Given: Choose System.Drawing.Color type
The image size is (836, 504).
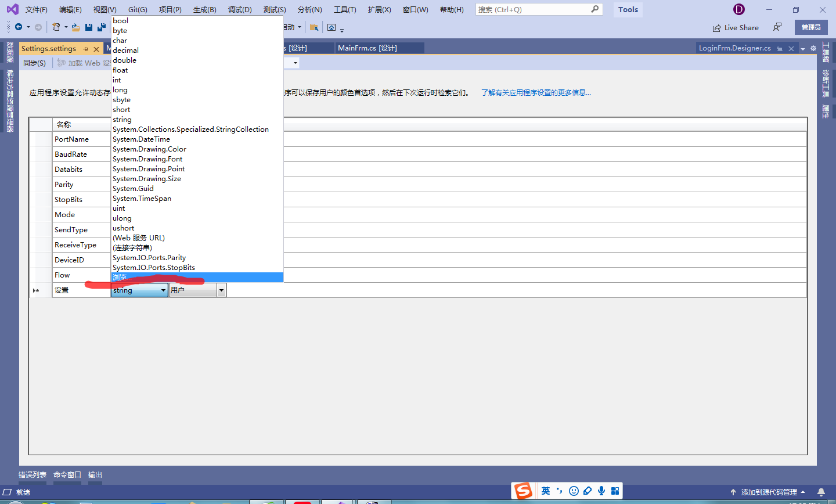Looking at the screenshot, I should click(197, 149).
